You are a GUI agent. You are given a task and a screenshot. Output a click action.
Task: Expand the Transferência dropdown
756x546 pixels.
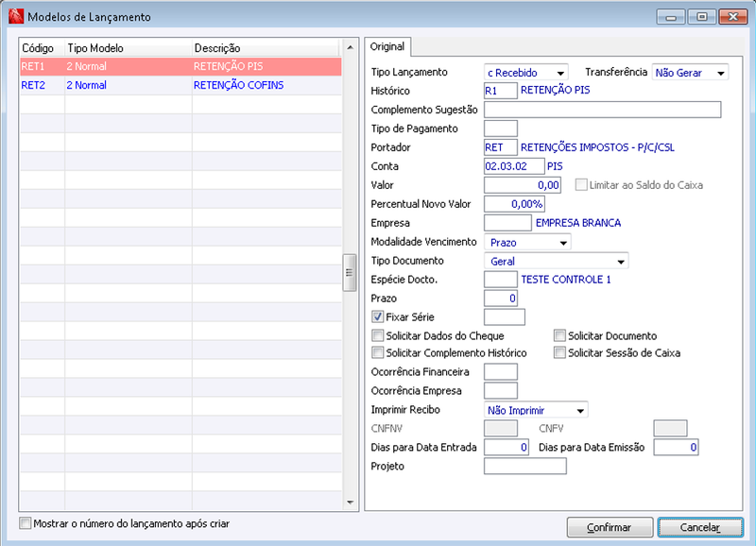(690, 73)
